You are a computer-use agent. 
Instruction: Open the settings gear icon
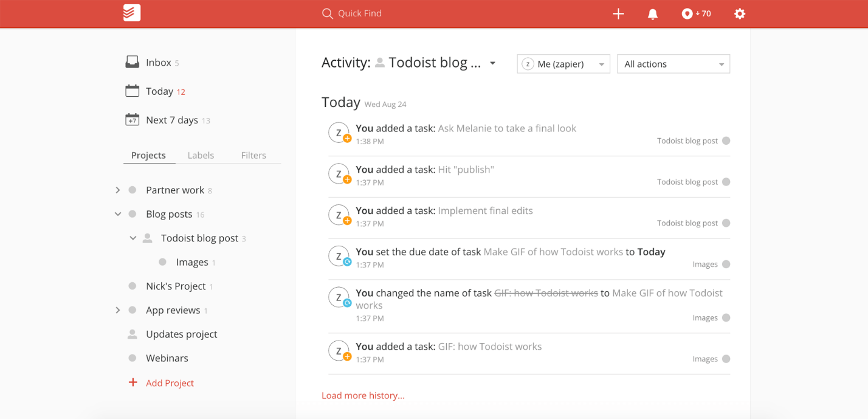pos(739,13)
